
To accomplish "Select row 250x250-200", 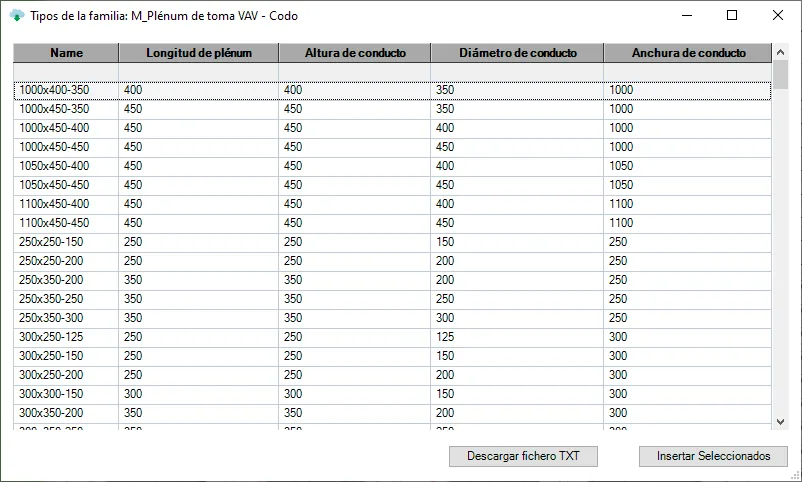I will click(x=392, y=261).
